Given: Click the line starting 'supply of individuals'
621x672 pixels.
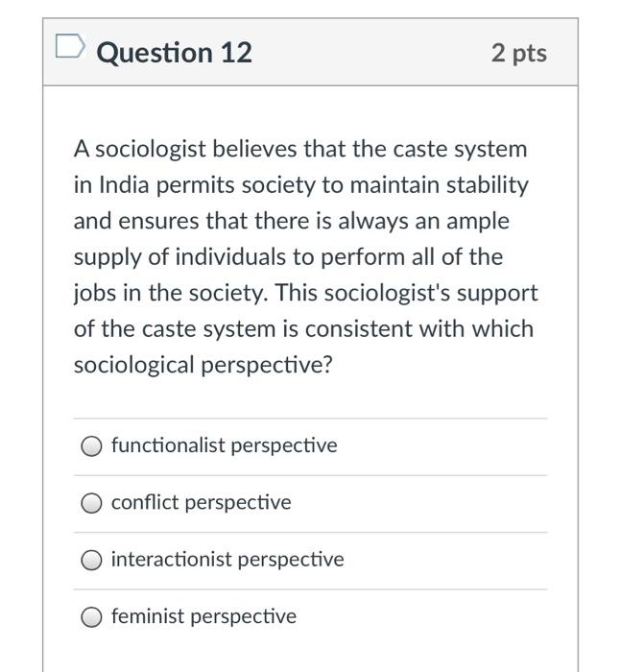Looking at the screenshot, I should pos(288,257).
